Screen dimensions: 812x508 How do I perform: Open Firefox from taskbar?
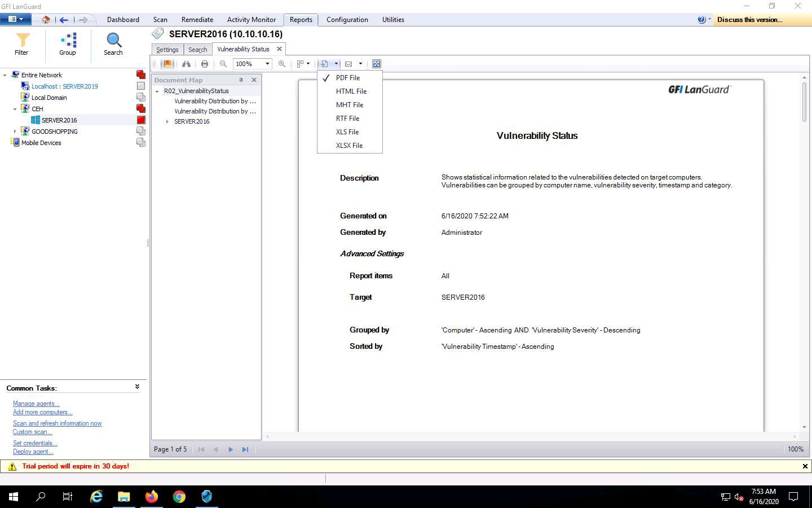(152, 497)
